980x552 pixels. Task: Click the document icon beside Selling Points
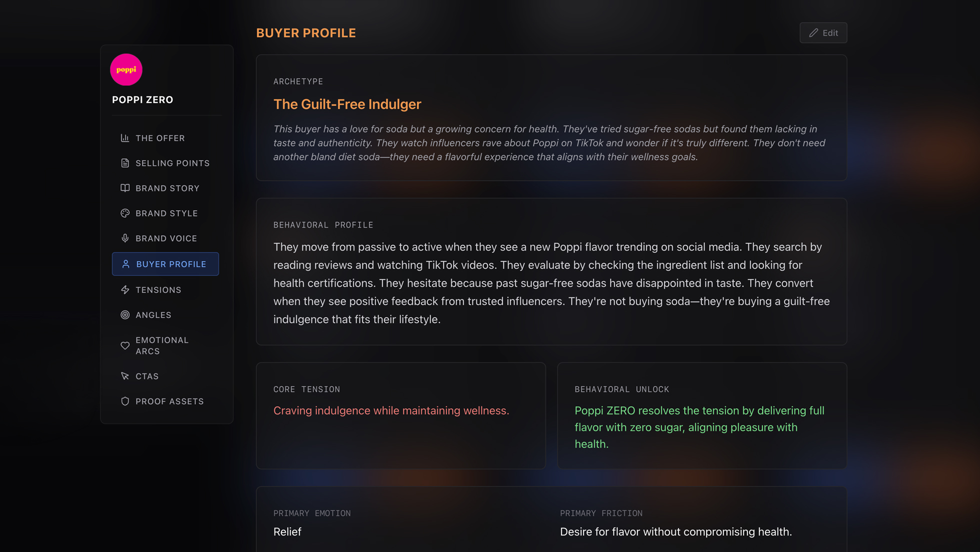click(125, 163)
